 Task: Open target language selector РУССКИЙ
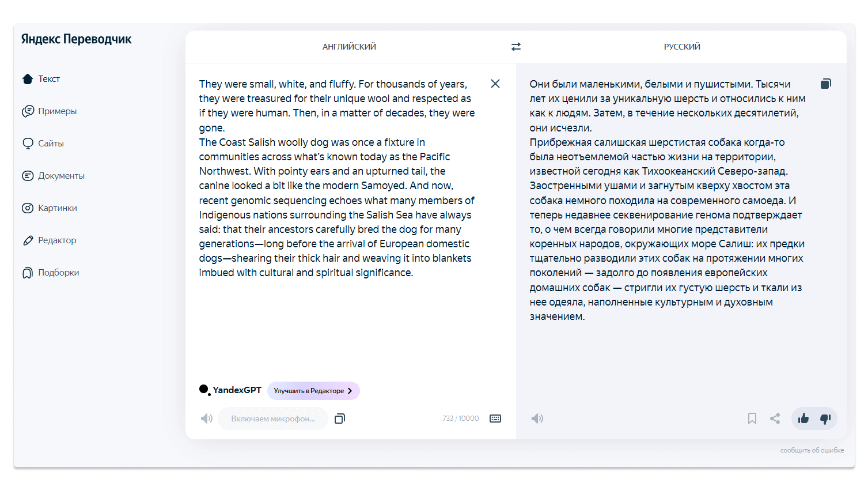point(682,47)
